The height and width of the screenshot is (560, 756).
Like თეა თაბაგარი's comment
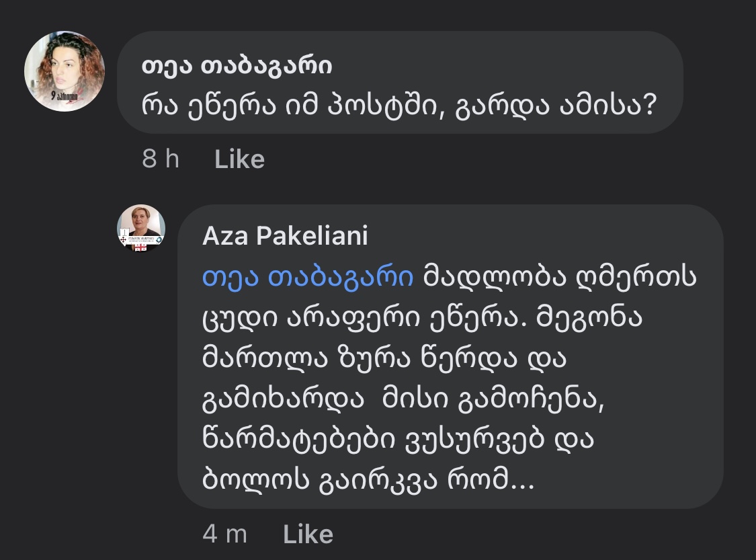pyautogui.click(x=239, y=159)
